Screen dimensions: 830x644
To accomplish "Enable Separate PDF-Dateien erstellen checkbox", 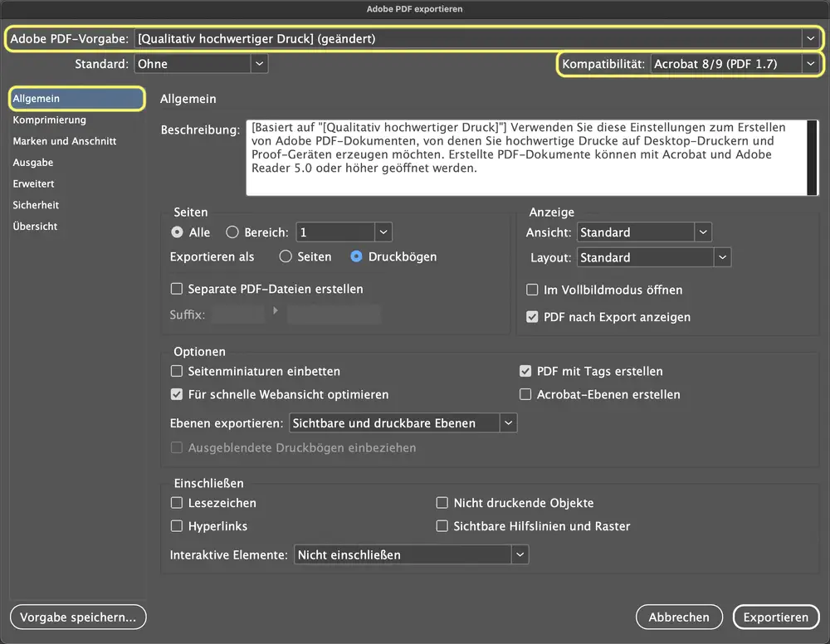I will 177,289.
